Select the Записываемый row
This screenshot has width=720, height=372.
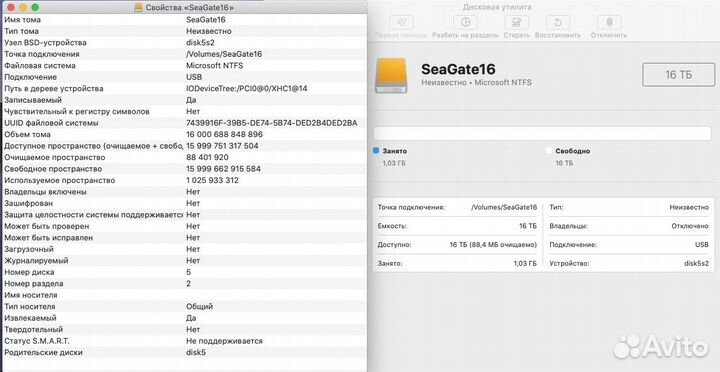coord(184,100)
